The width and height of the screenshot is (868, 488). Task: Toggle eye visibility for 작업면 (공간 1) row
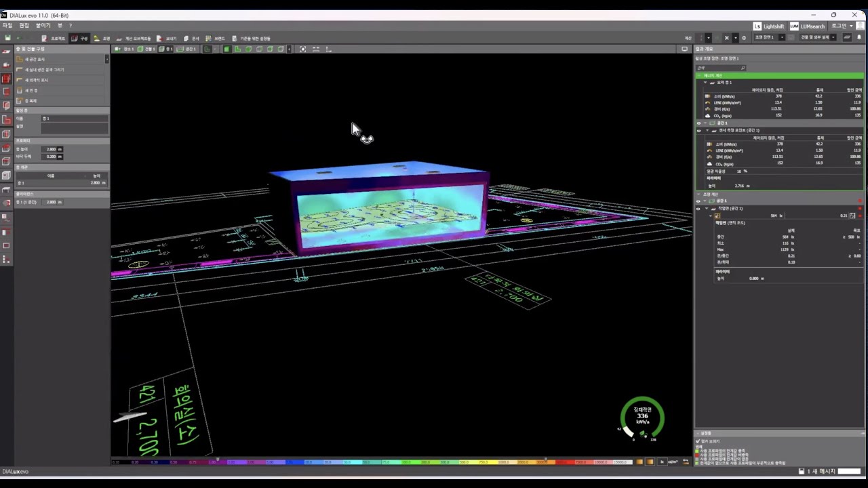pos(698,209)
